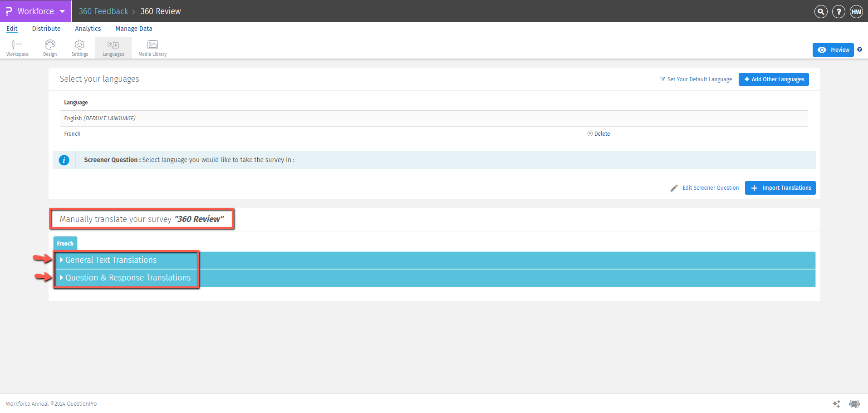This screenshot has height=413, width=868.
Task: Click the help icon beside Preview
Action: click(x=859, y=49)
